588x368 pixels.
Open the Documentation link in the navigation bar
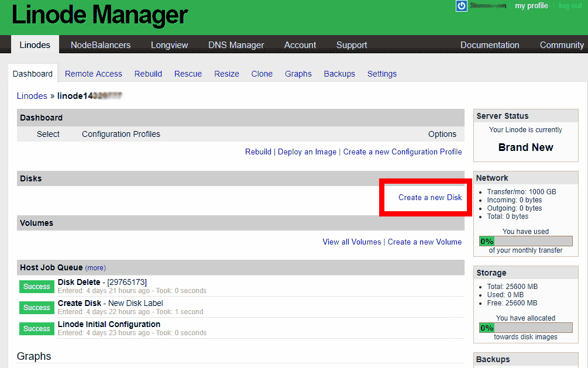(x=490, y=44)
